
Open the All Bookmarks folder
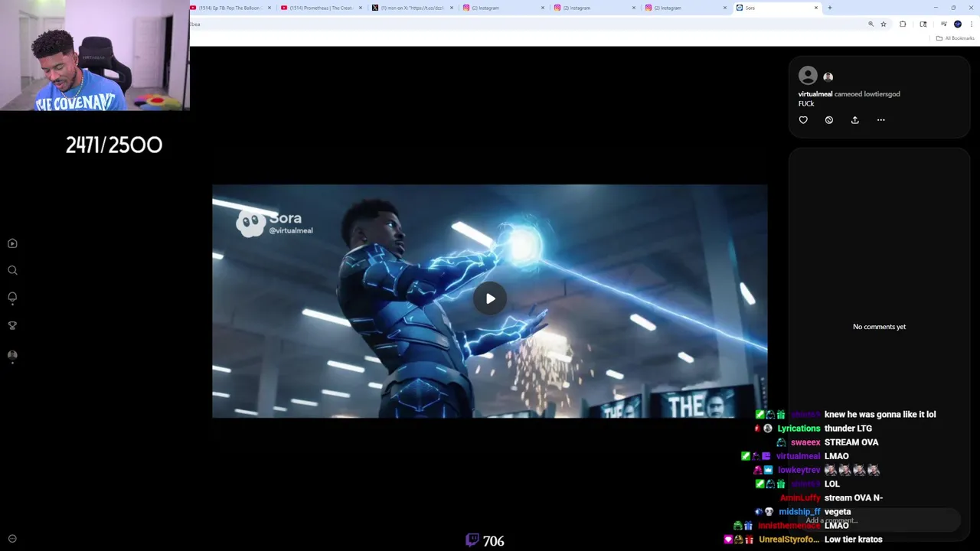pos(955,38)
